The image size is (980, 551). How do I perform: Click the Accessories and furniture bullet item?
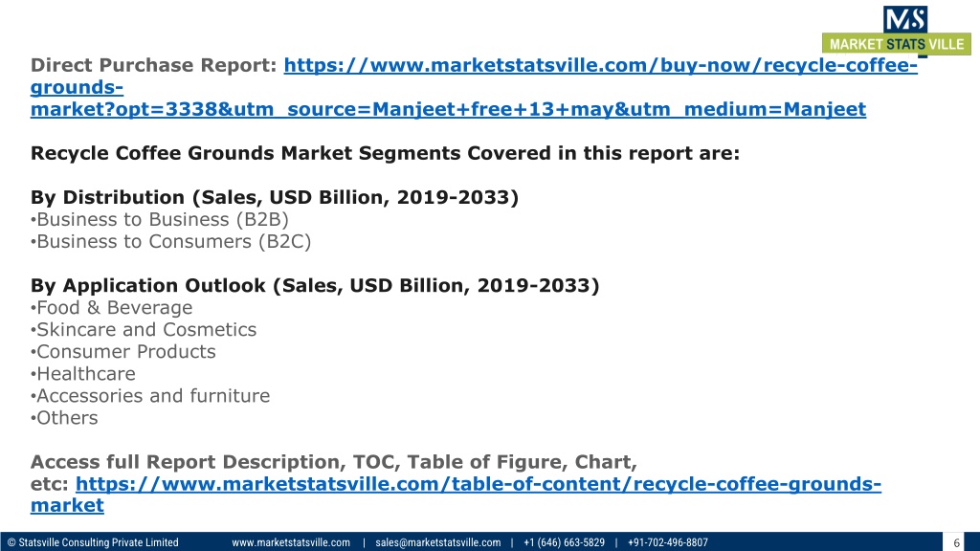coord(150,395)
